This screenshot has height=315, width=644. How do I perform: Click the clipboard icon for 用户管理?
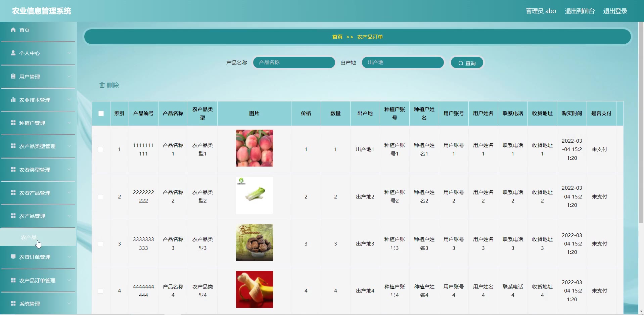[x=13, y=76]
